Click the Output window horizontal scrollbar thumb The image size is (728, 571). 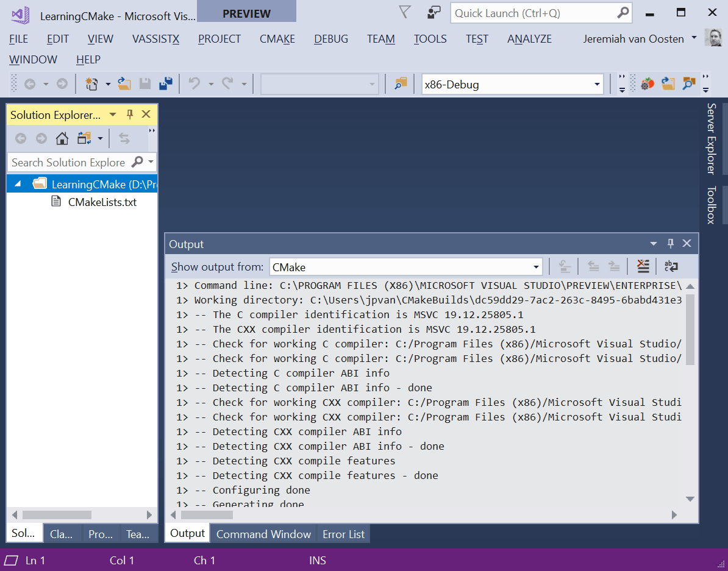(x=207, y=515)
